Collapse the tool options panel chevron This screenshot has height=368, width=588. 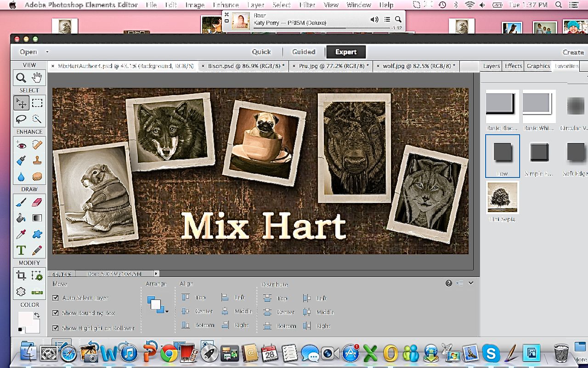(x=471, y=283)
